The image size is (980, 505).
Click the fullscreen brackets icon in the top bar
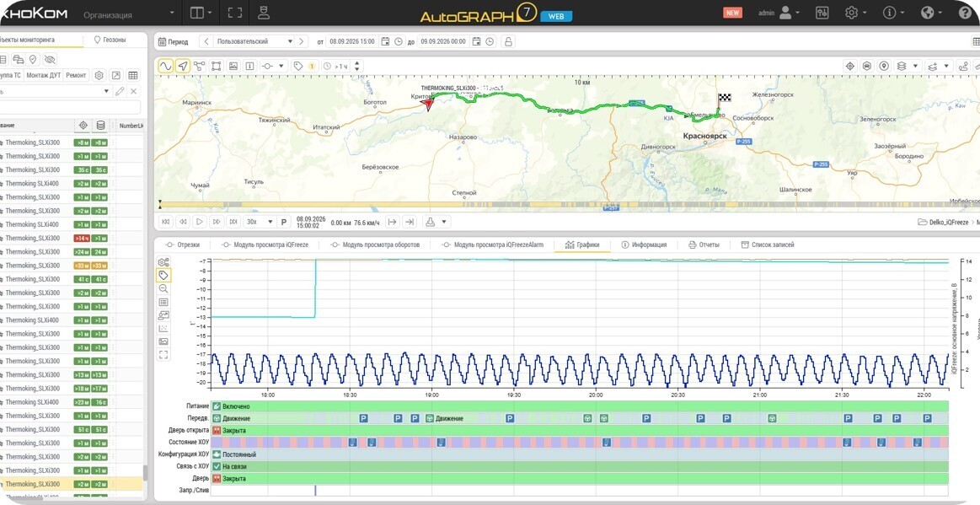234,13
